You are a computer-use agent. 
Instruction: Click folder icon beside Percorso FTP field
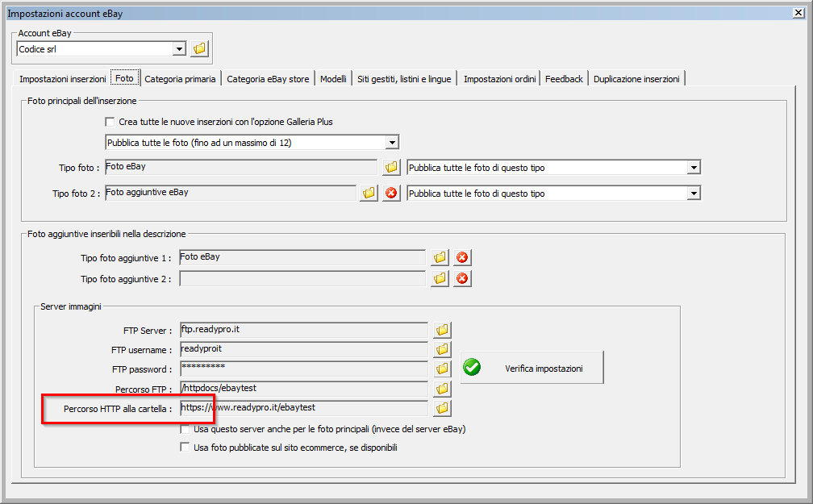click(442, 389)
